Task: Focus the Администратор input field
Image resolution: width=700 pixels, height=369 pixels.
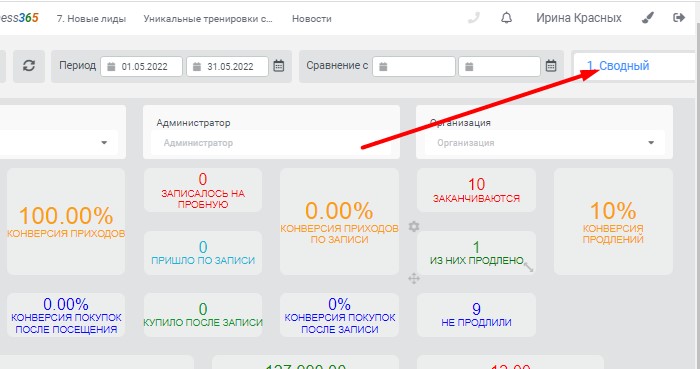Action: point(271,143)
